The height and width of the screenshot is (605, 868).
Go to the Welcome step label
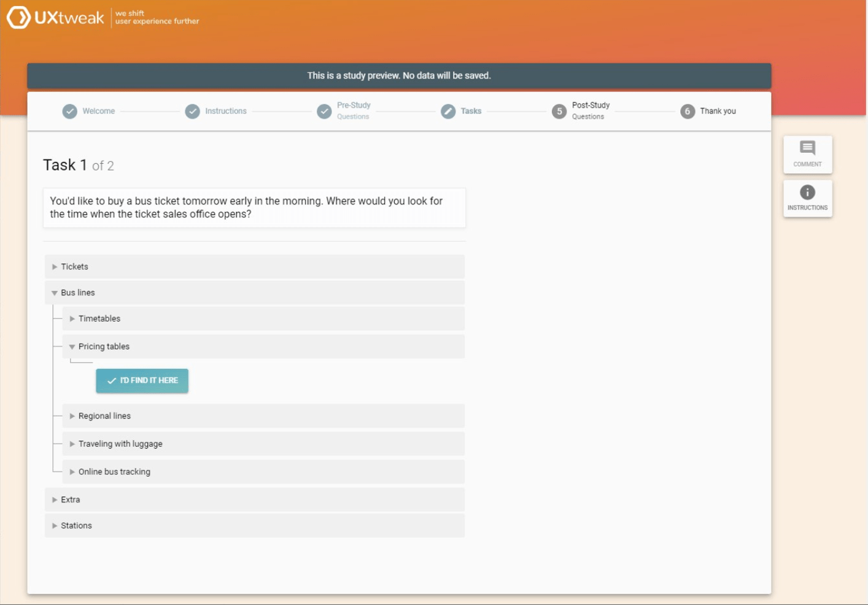[x=99, y=111]
